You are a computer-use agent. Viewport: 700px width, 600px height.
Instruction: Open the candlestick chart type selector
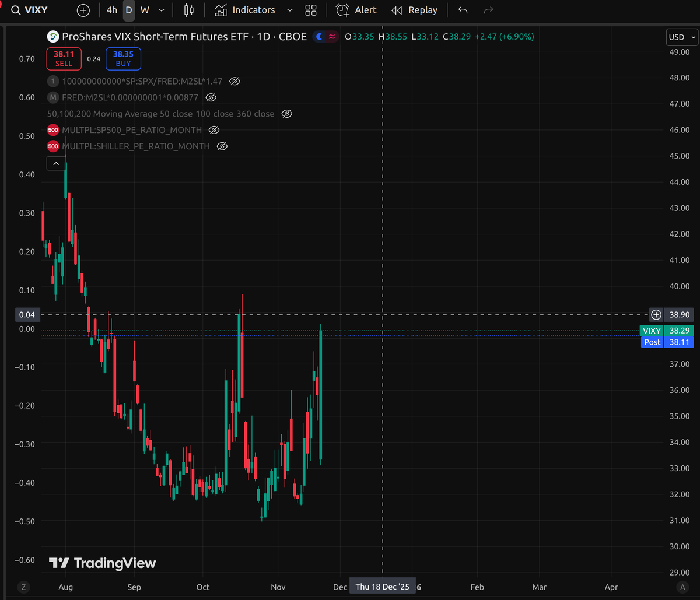(188, 10)
